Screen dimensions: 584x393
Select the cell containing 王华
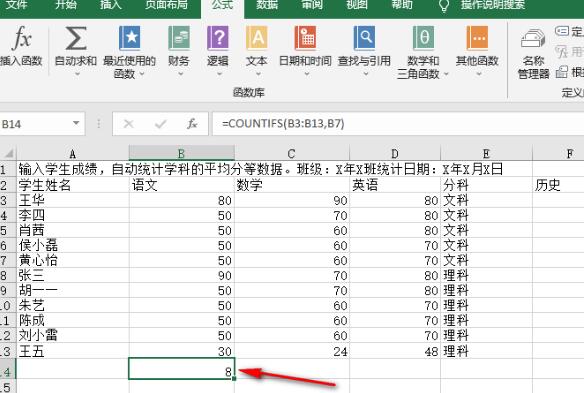tap(73, 200)
